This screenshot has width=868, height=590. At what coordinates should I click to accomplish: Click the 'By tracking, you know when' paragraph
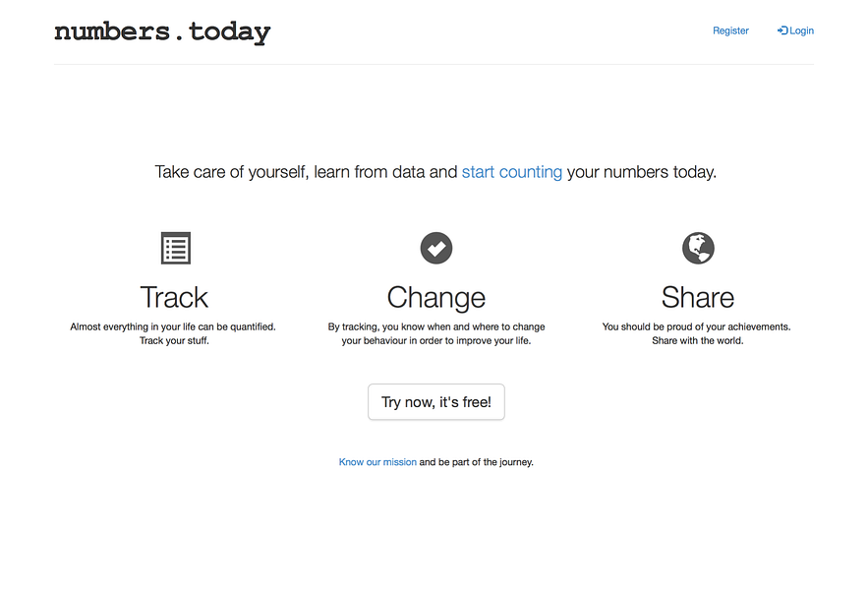click(x=435, y=326)
